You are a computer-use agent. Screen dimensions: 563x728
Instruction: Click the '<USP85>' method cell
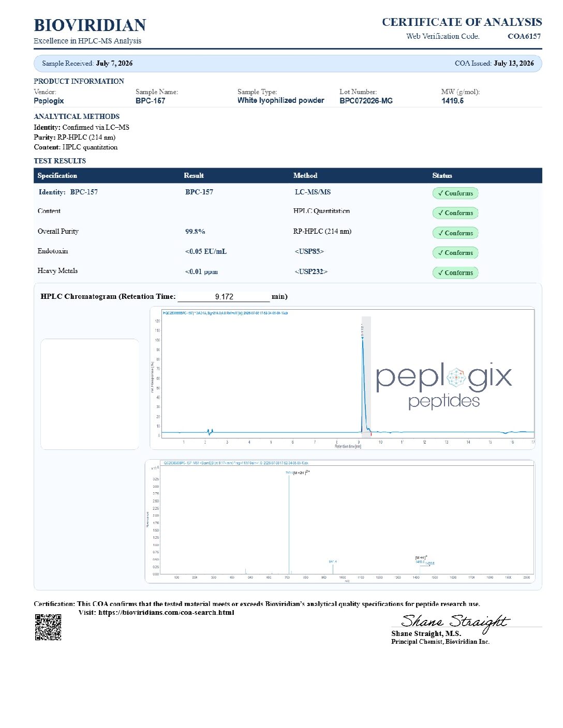point(309,251)
